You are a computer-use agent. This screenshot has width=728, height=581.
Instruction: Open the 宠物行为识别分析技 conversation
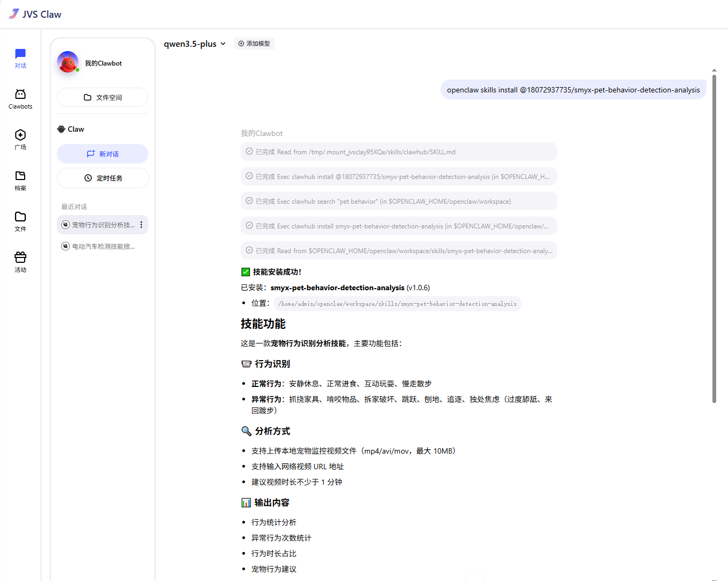103,225
